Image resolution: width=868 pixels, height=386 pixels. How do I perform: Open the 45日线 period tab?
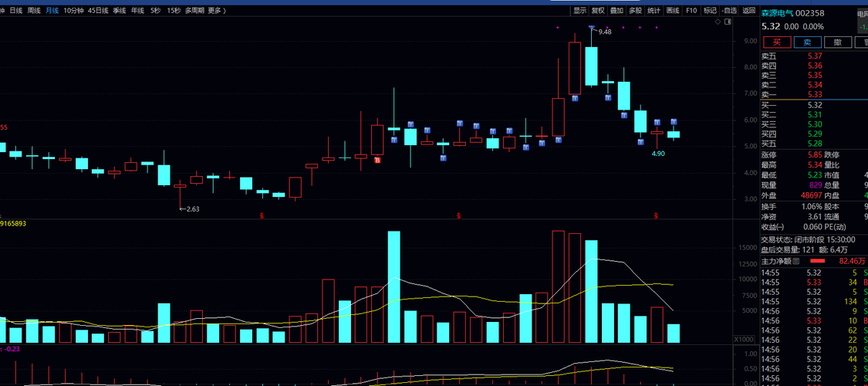(x=98, y=10)
